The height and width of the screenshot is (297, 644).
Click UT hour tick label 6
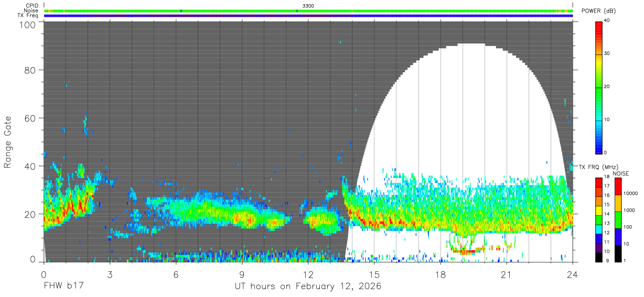176,274
